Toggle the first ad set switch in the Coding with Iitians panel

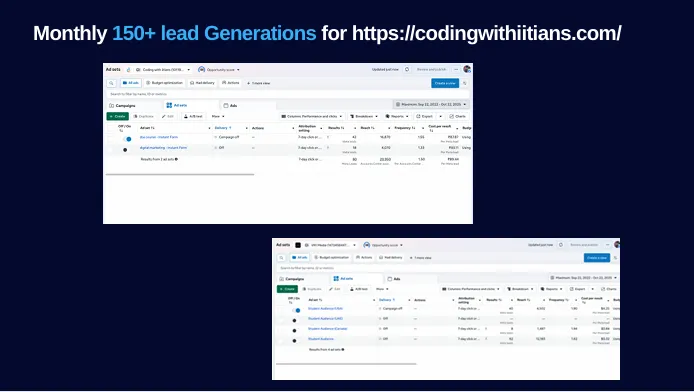click(x=127, y=139)
